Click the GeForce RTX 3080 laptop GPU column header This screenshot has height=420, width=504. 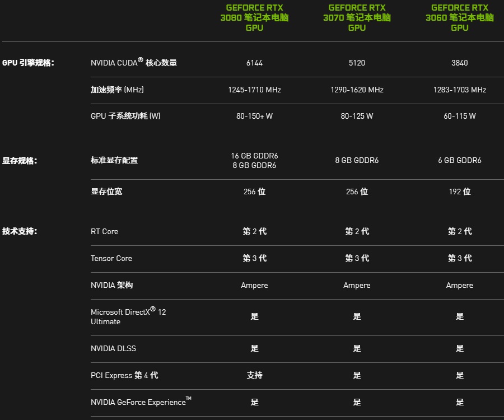[254, 17]
